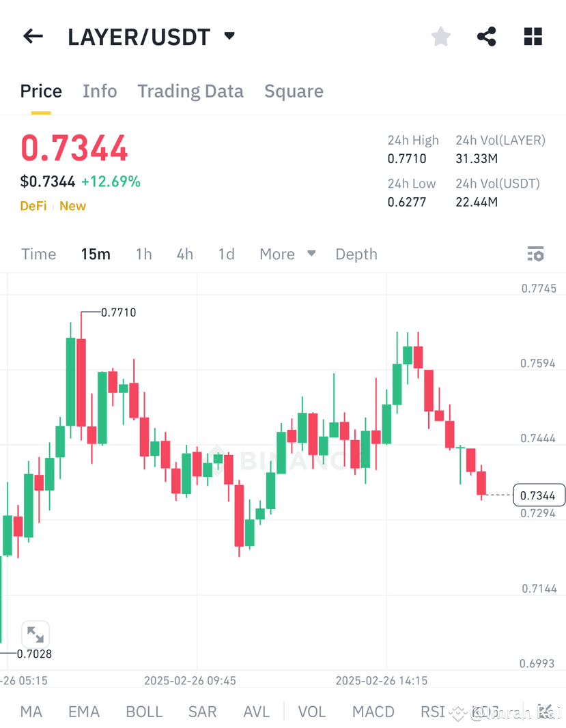Favorite the LAYER/USDT pair via star icon
The image size is (566, 728).
click(x=440, y=36)
